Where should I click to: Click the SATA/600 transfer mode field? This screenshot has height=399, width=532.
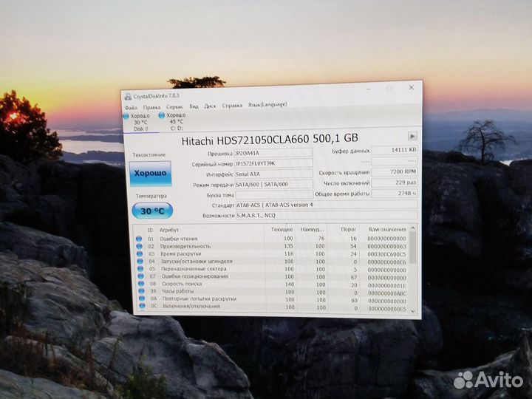coord(273,184)
